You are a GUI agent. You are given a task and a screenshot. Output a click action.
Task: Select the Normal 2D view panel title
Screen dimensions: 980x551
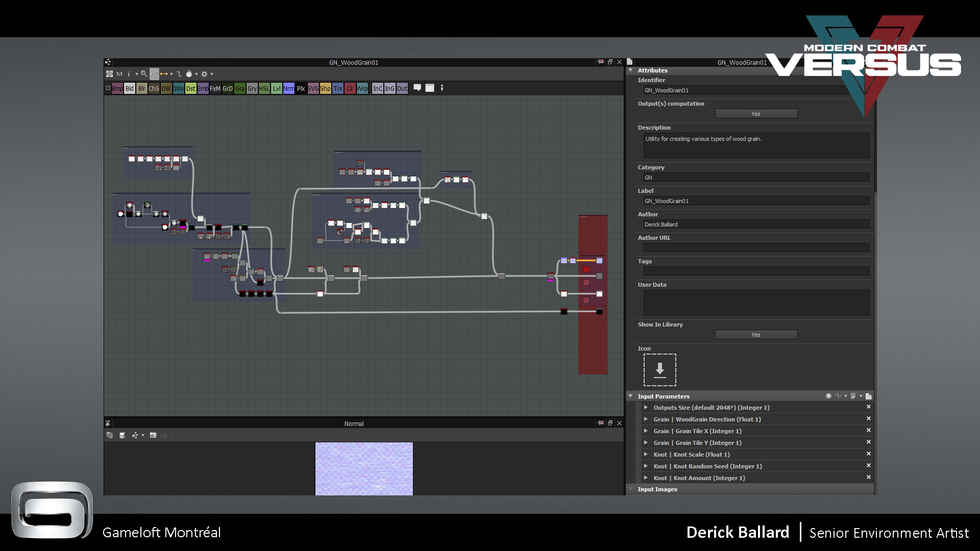pos(354,423)
